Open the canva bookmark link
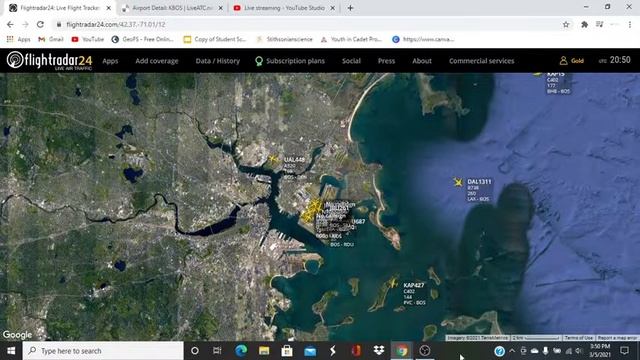The image size is (640, 360). (x=423, y=39)
